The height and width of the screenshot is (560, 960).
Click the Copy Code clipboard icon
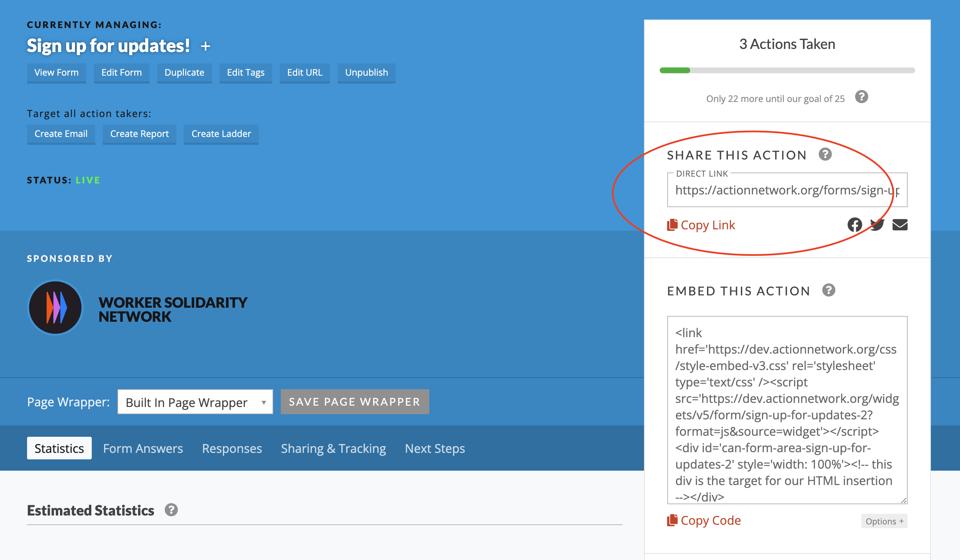[x=672, y=520]
